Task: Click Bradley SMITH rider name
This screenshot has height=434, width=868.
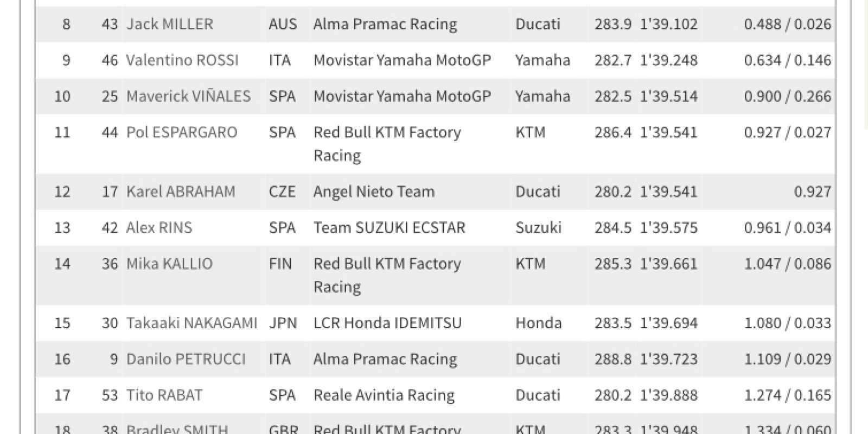Action: tap(177, 429)
